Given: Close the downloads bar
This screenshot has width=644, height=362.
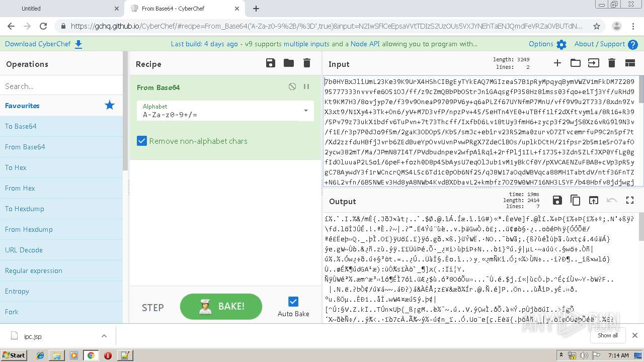Looking at the screenshot, I should pos(634,335).
